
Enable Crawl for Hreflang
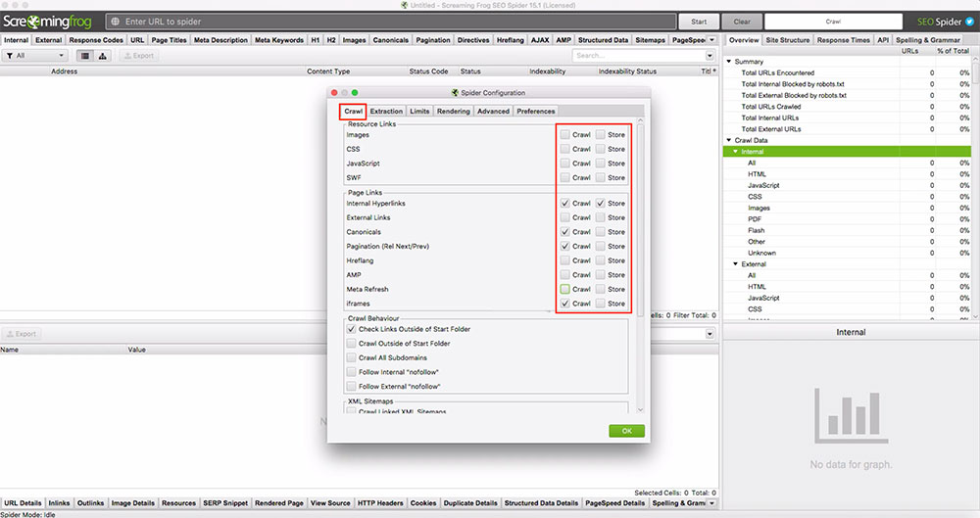(565, 260)
